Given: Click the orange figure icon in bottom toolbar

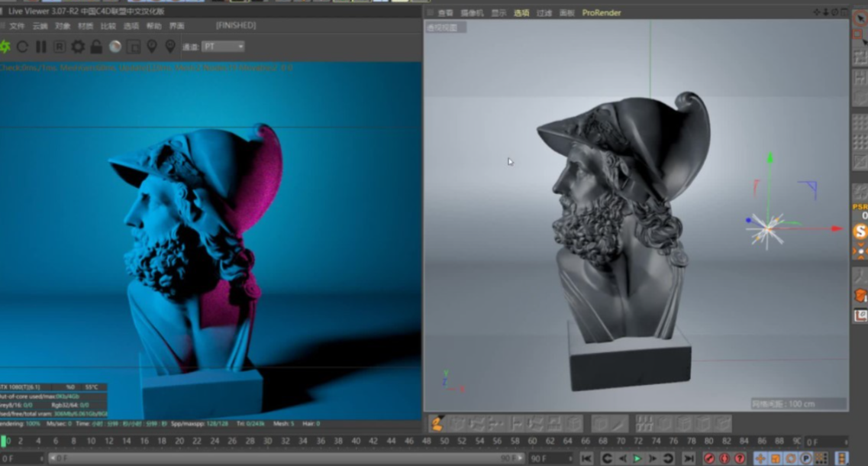Looking at the screenshot, I should 437,423.
